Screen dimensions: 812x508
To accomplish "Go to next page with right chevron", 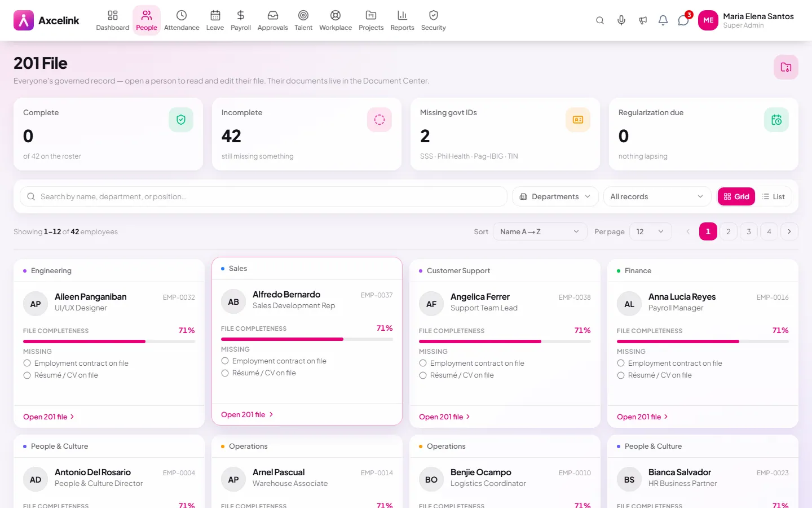I will [789, 231].
